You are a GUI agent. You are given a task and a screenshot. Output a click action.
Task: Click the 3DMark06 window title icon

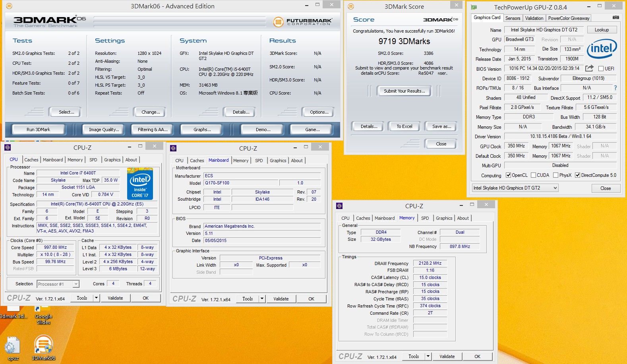[x=9, y=6]
